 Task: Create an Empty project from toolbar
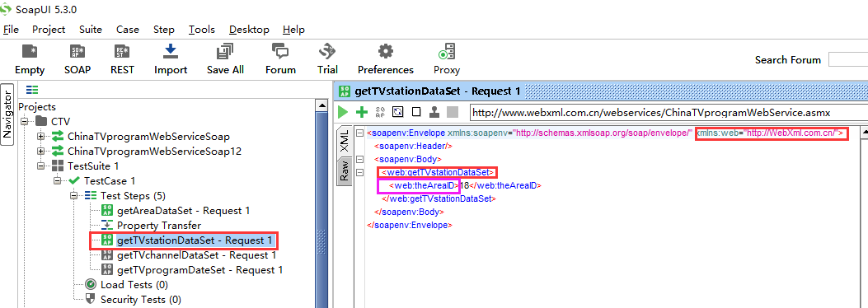(30, 53)
